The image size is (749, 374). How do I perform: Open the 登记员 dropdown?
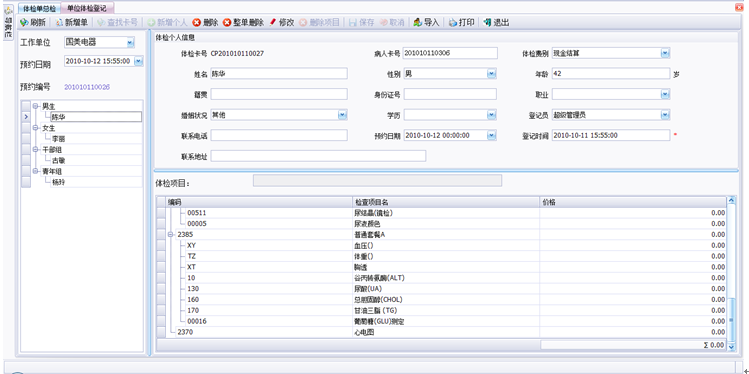pyautogui.click(x=665, y=115)
